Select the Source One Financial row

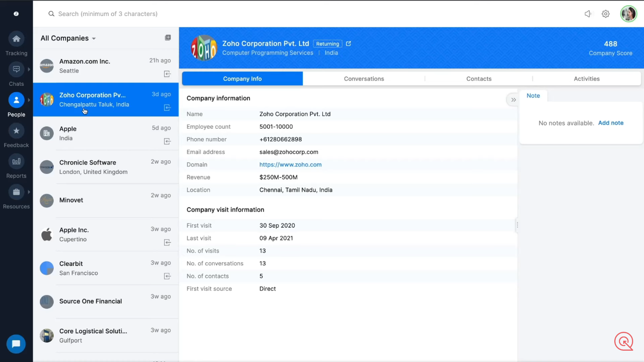106,302
